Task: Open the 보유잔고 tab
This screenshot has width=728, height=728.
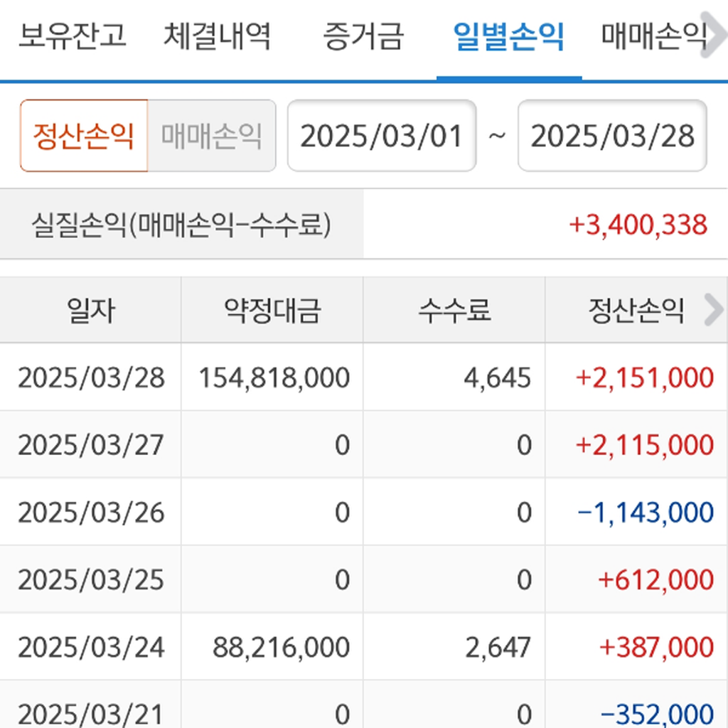Action: point(72,36)
